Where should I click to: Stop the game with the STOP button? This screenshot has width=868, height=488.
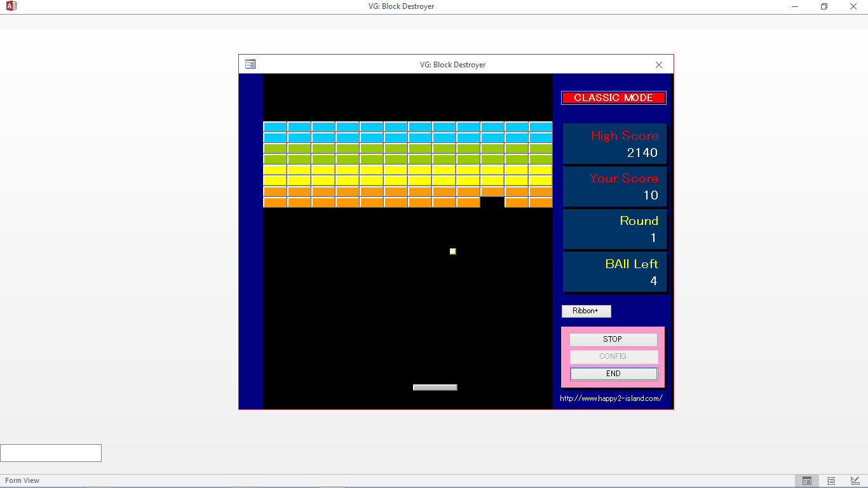click(x=613, y=339)
